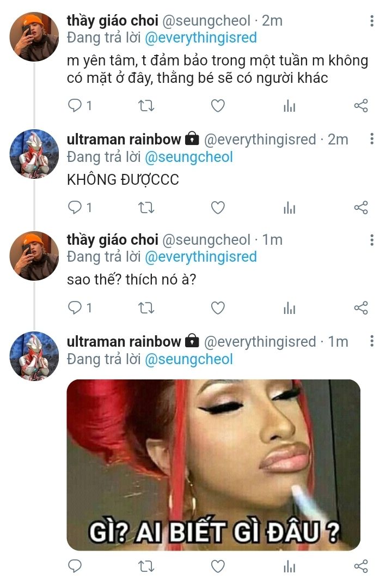View analytics for 'KHÔNG ĐƯỢCCC' tweet
This screenshot has width=392, height=580.
[289, 208]
